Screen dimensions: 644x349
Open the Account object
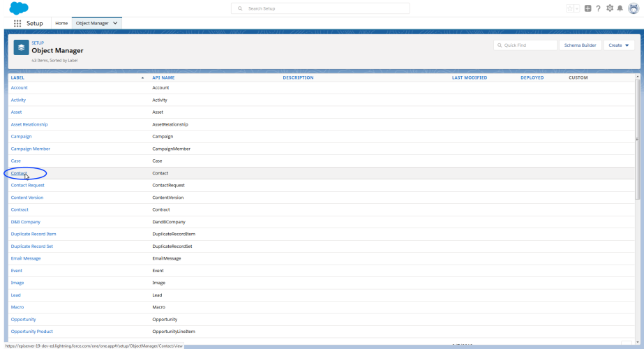(20, 87)
